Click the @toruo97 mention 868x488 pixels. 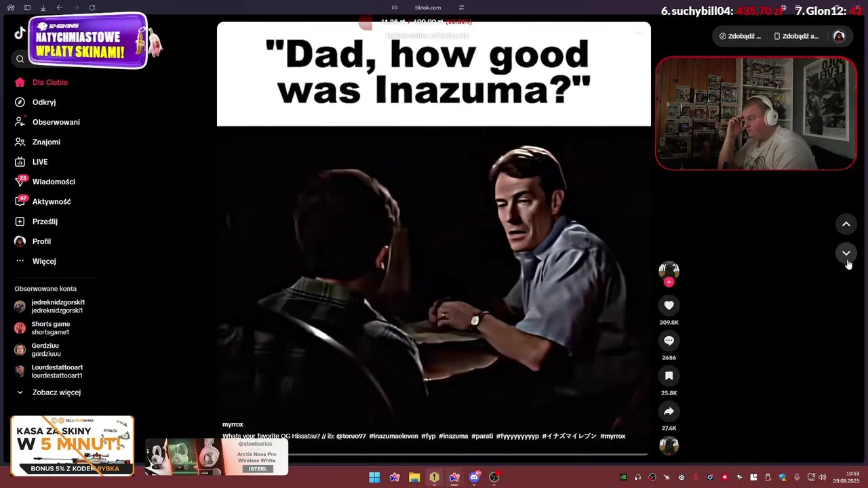tap(351, 436)
